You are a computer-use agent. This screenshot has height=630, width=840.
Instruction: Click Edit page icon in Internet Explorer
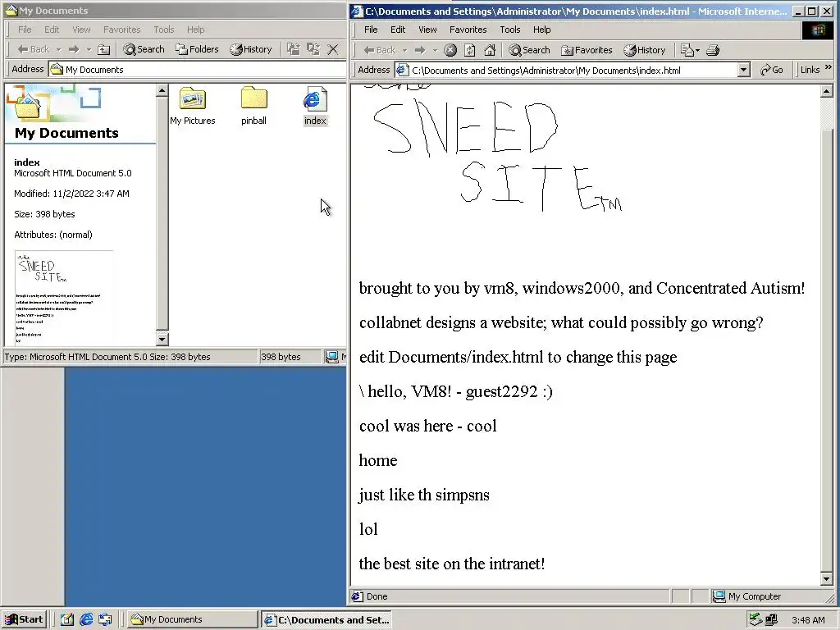pos(687,50)
